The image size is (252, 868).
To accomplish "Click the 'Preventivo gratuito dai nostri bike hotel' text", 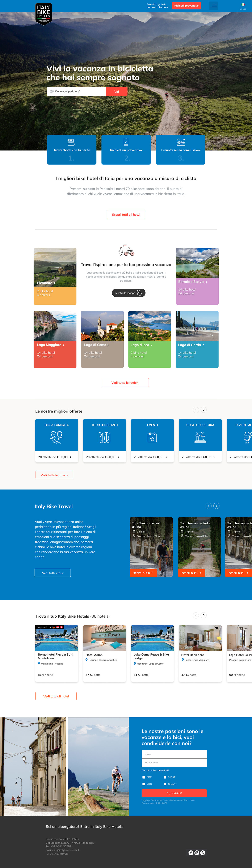I will pyautogui.click(x=158, y=6).
